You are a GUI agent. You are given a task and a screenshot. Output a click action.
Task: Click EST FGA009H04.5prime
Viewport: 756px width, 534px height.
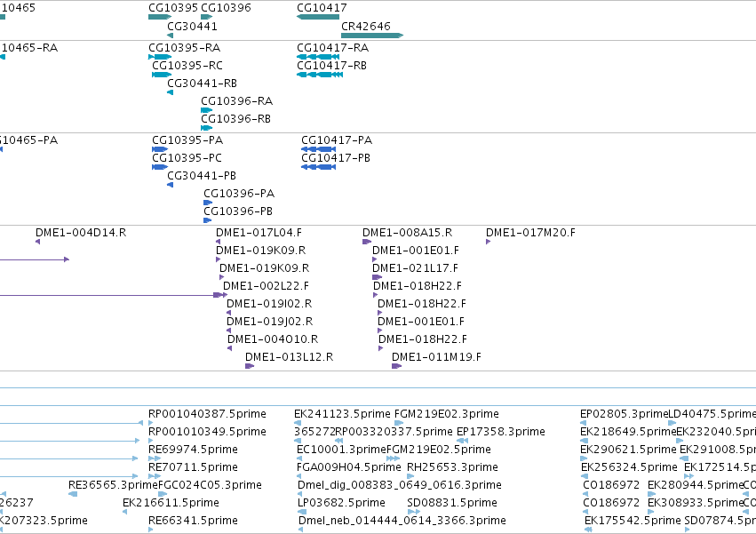point(349,468)
